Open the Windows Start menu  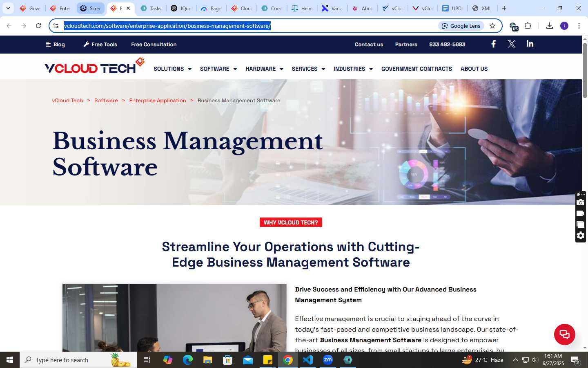[10, 360]
